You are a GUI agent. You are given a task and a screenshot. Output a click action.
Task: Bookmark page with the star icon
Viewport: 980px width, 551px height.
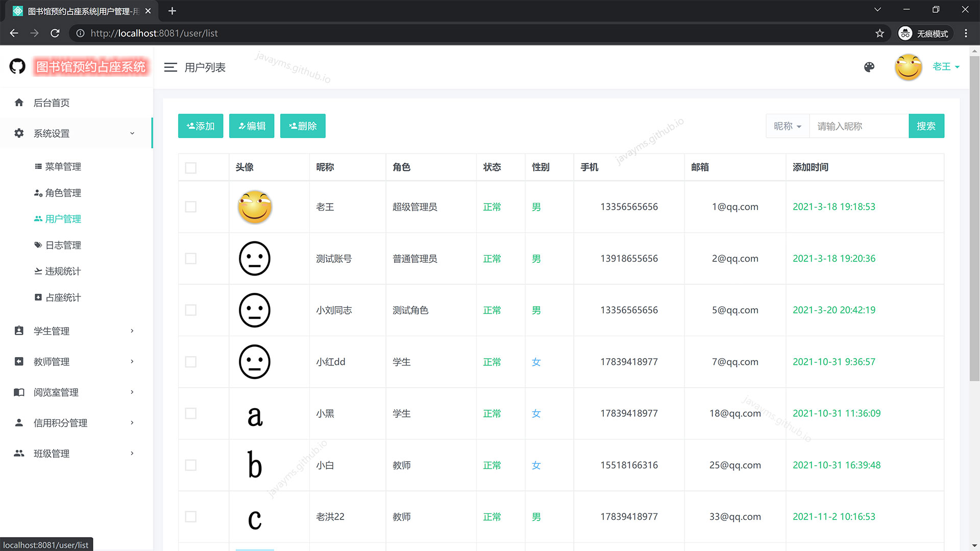[879, 33]
